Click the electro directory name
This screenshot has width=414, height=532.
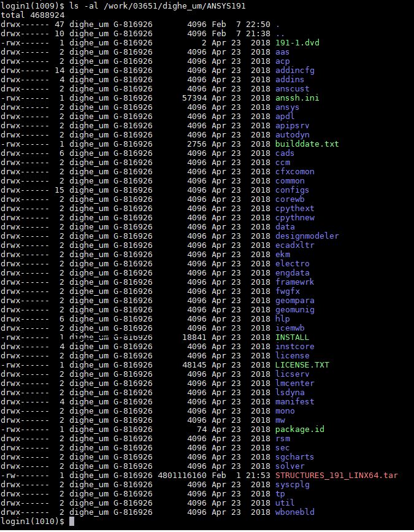click(293, 264)
